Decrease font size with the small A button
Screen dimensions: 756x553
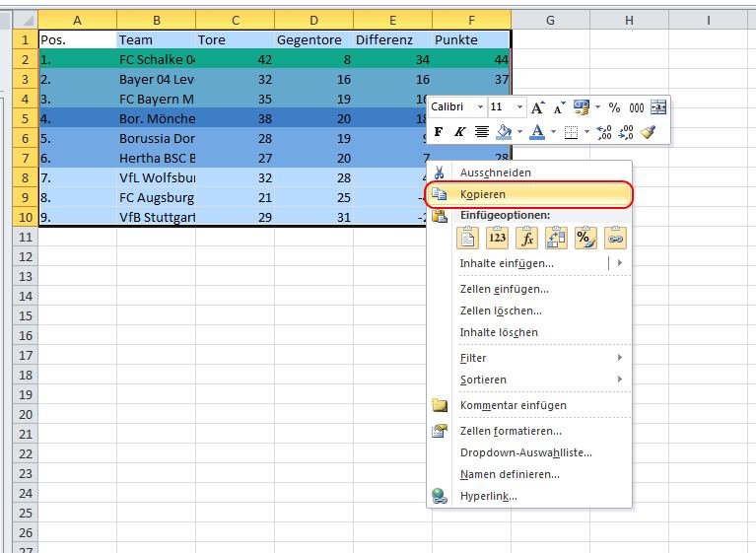tap(559, 107)
